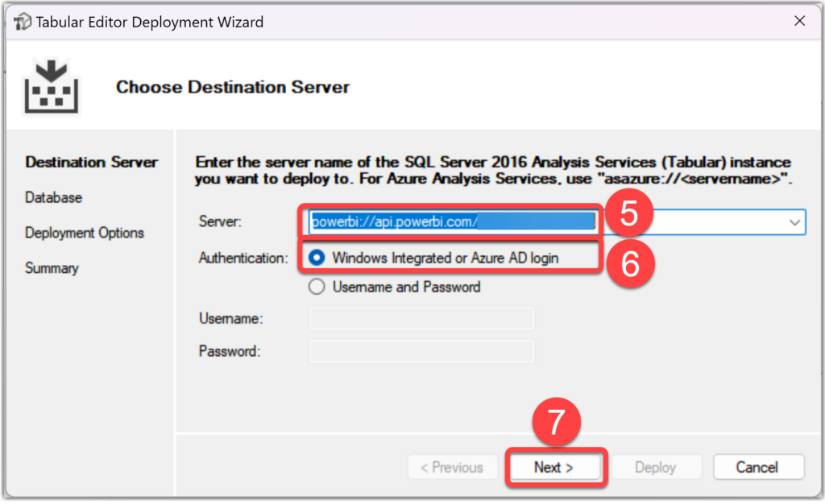Viewport: 825px width, 504px height.
Task: Click the Password input field
Action: (x=422, y=352)
